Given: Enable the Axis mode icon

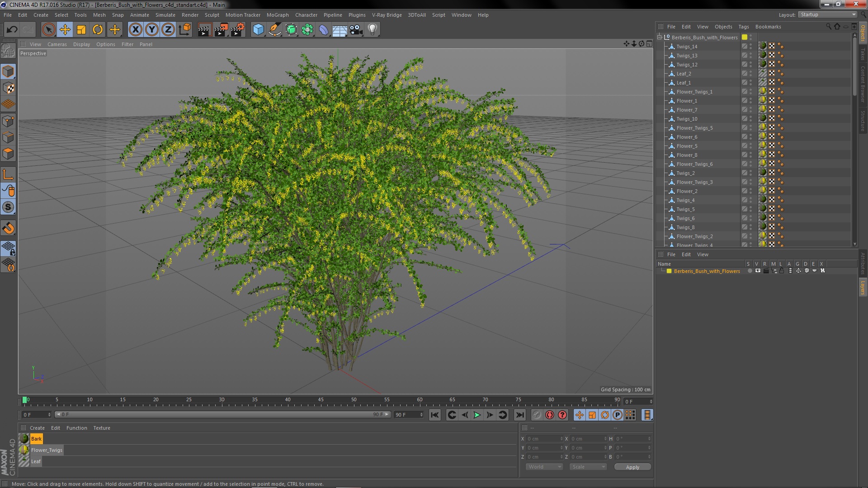Looking at the screenshot, I should [8, 174].
